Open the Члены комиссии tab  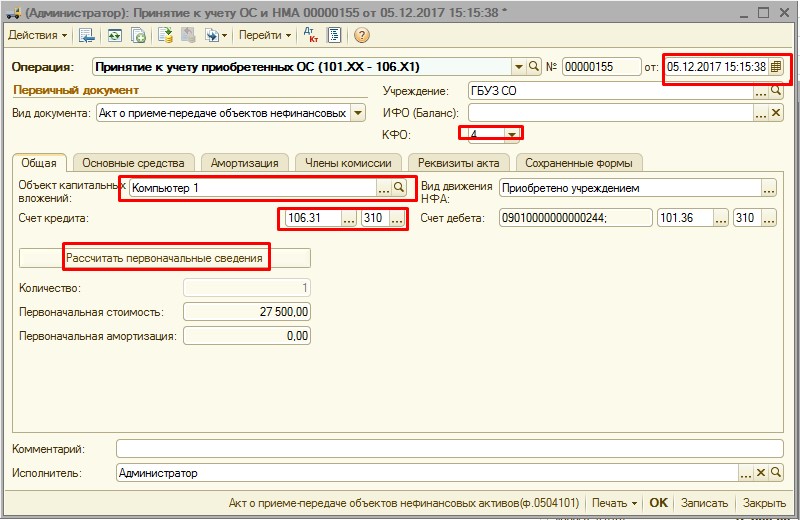point(349,162)
